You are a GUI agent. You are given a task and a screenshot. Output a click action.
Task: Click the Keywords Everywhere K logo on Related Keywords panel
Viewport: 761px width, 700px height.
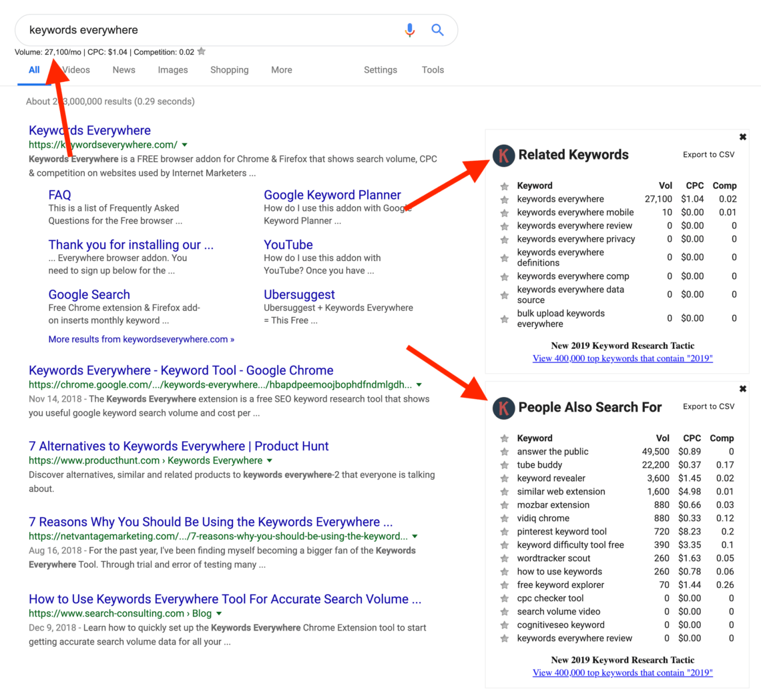click(x=504, y=155)
